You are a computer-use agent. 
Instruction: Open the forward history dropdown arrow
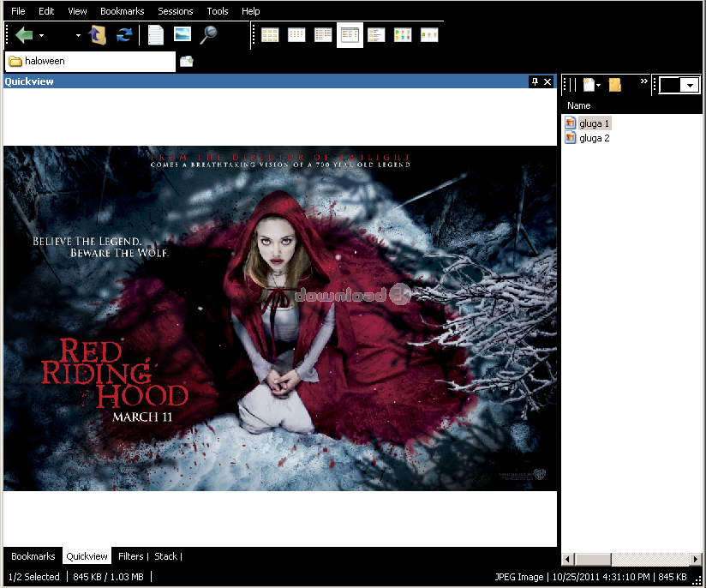78,35
